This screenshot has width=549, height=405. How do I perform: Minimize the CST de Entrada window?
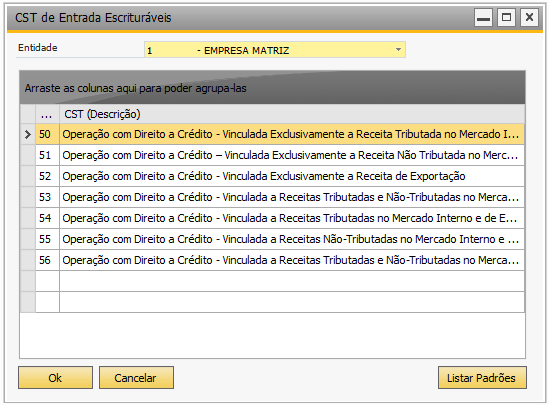coord(484,18)
